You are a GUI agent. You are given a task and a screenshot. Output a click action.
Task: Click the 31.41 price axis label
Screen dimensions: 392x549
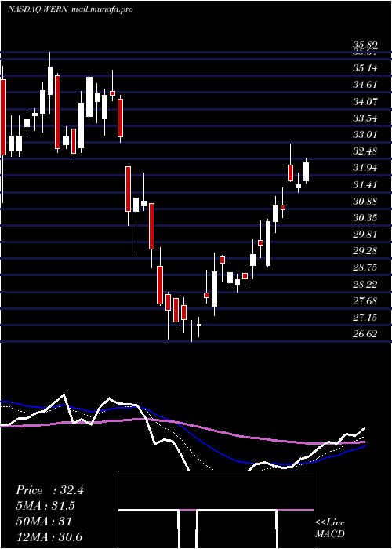pyautogui.click(x=365, y=185)
